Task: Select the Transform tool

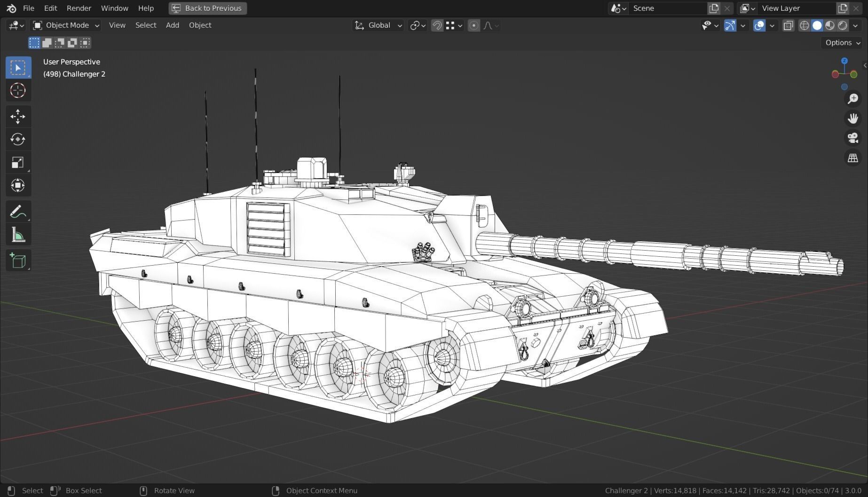Action: click(18, 185)
